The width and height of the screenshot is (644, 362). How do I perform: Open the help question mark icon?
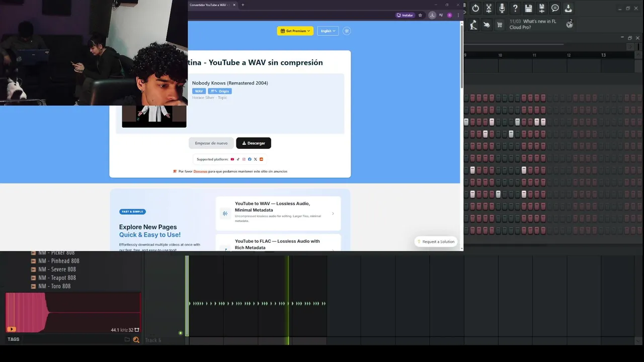pos(515,8)
